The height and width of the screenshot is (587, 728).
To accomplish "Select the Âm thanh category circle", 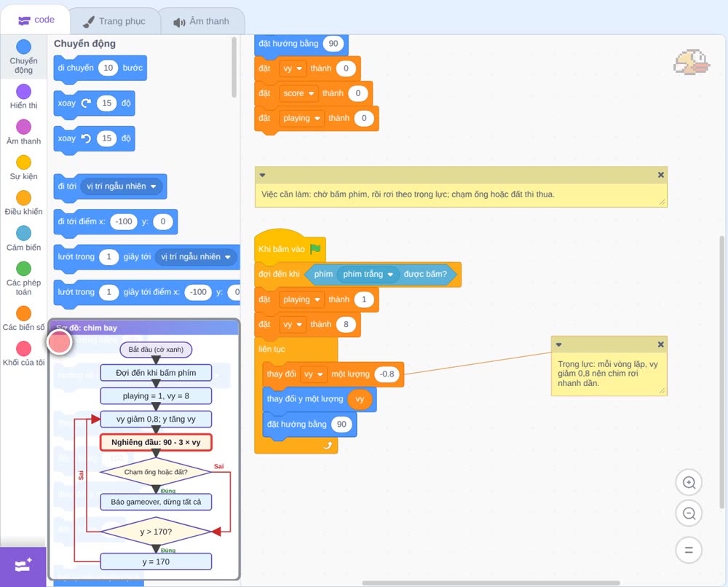I will 24,126.
